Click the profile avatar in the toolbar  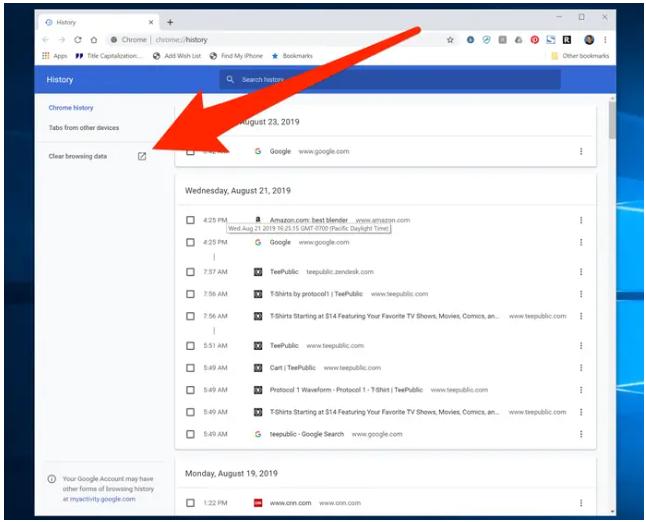[x=589, y=40]
